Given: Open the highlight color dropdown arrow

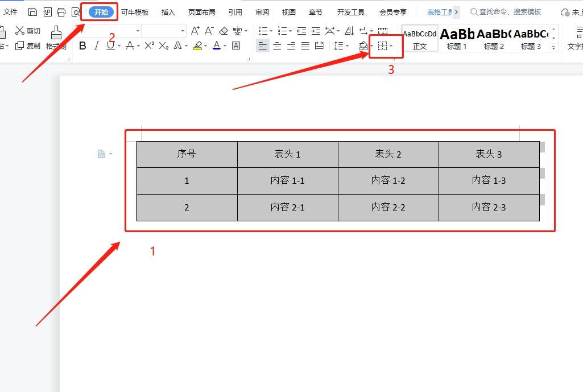Looking at the screenshot, I should [x=205, y=46].
